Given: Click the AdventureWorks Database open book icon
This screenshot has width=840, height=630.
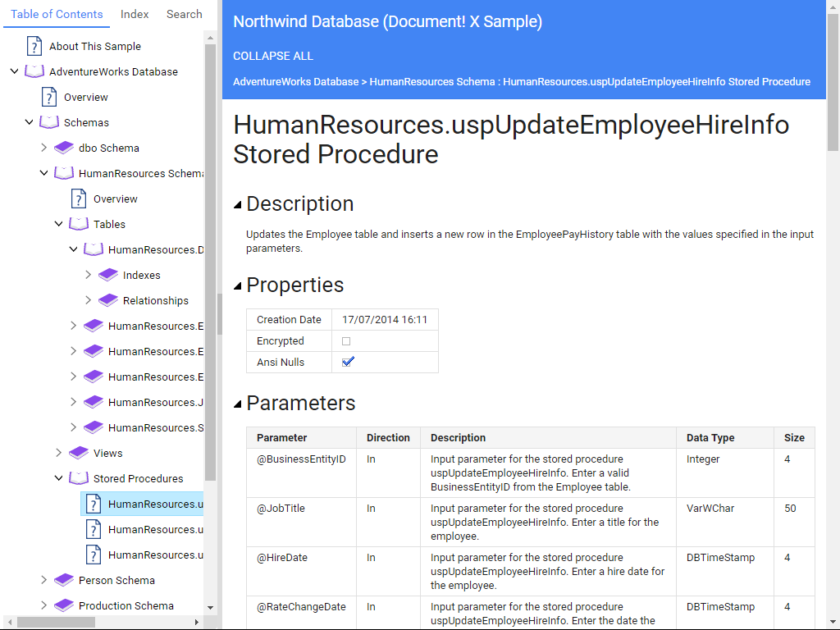Looking at the screenshot, I should [x=34, y=71].
